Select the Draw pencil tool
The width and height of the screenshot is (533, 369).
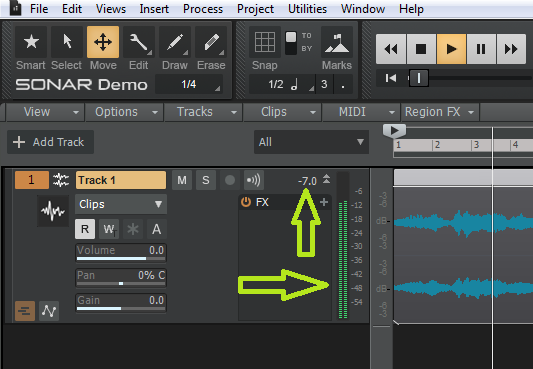[175, 42]
